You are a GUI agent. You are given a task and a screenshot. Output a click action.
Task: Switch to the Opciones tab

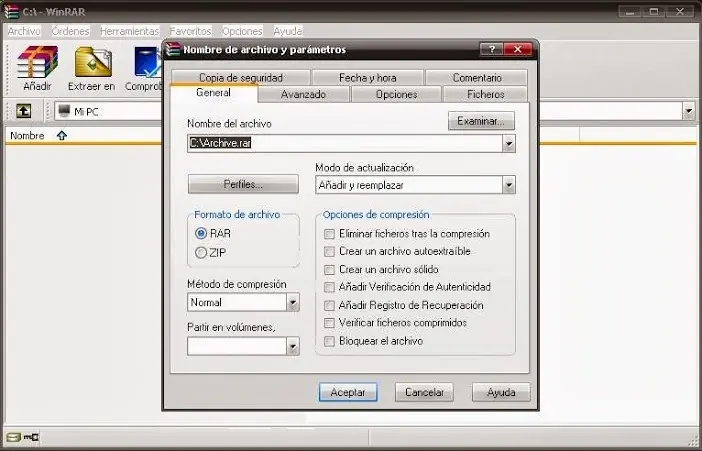(x=396, y=94)
